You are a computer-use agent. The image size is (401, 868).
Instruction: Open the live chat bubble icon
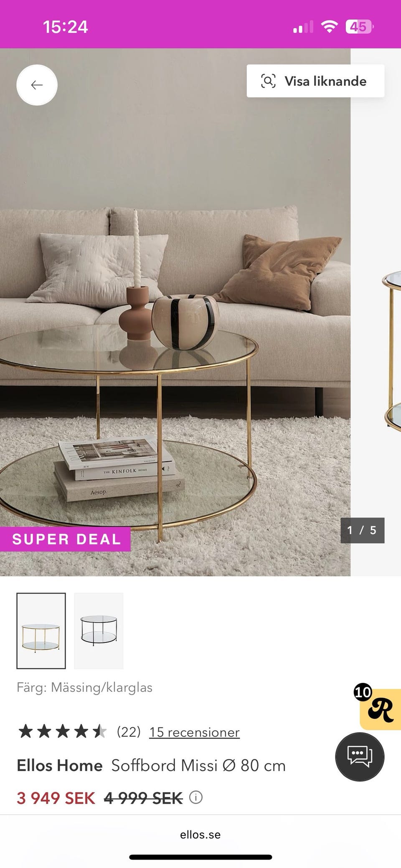click(x=360, y=756)
